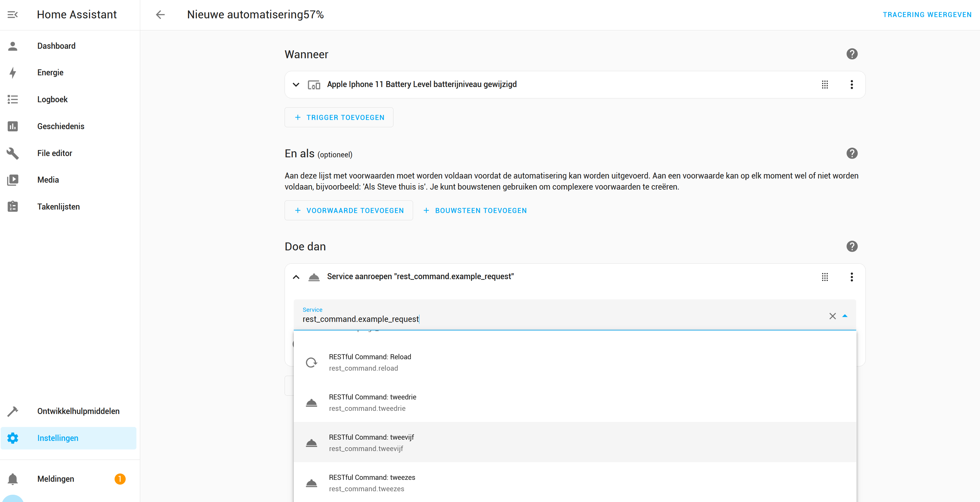Click the Ontwikkelhulpmiddelen hammer icon
The image size is (980, 502).
(13, 411)
